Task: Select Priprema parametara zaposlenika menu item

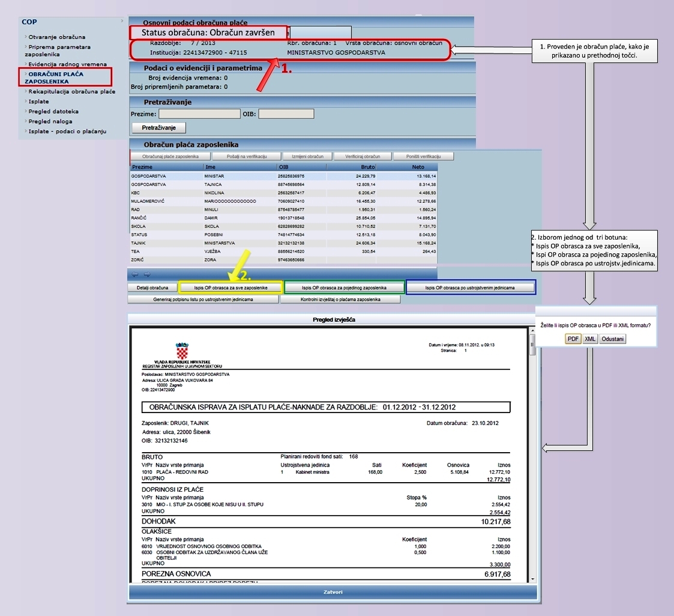Action: click(x=58, y=50)
